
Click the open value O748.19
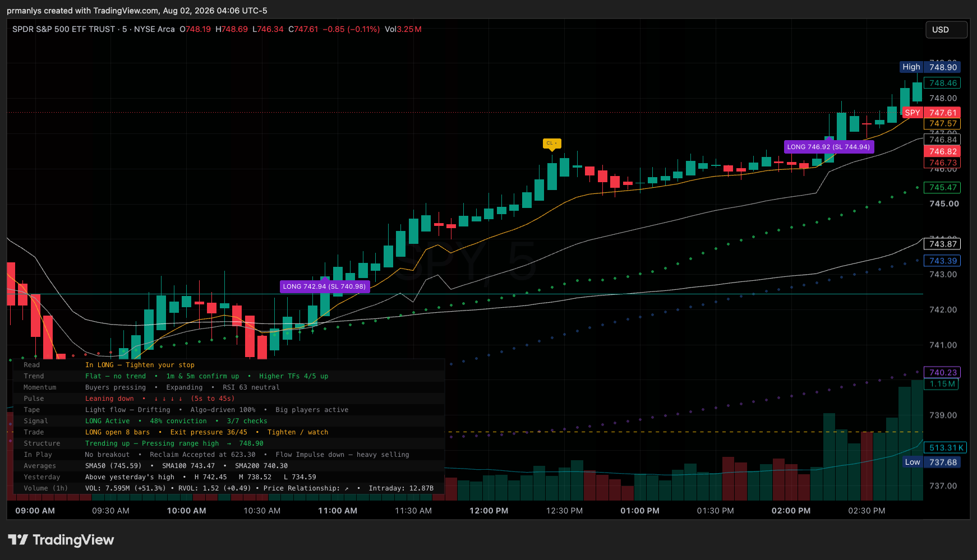[195, 29]
